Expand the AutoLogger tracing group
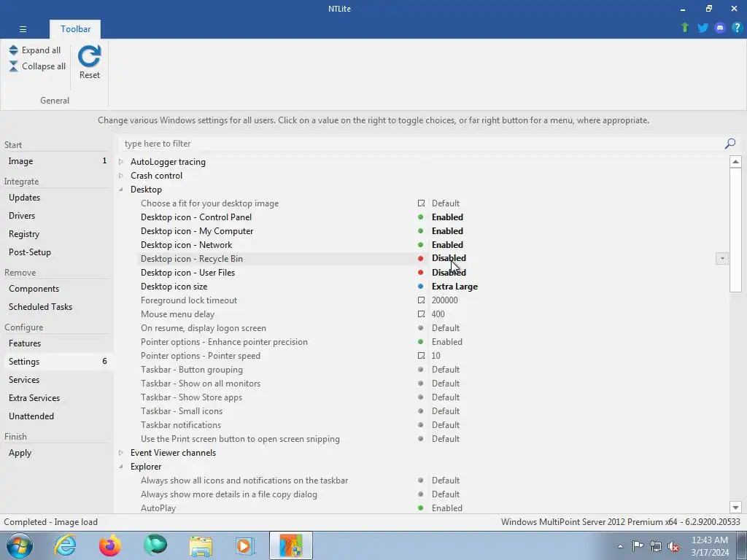 coord(121,162)
